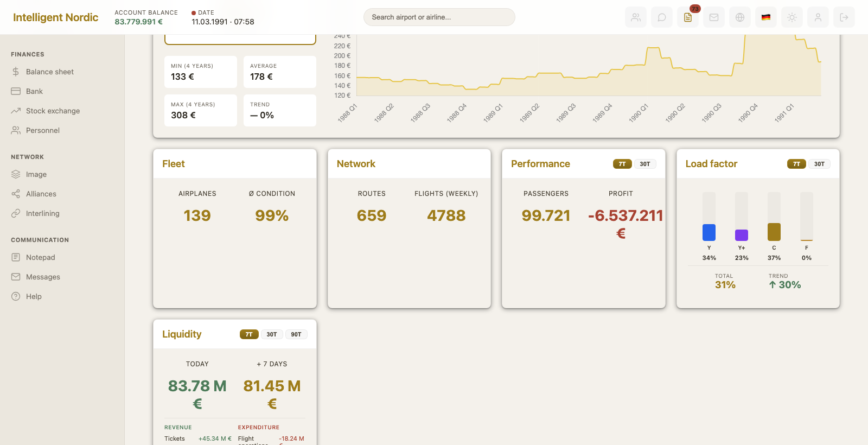Click the load factor total 31%

pyautogui.click(x=725, y=285)
